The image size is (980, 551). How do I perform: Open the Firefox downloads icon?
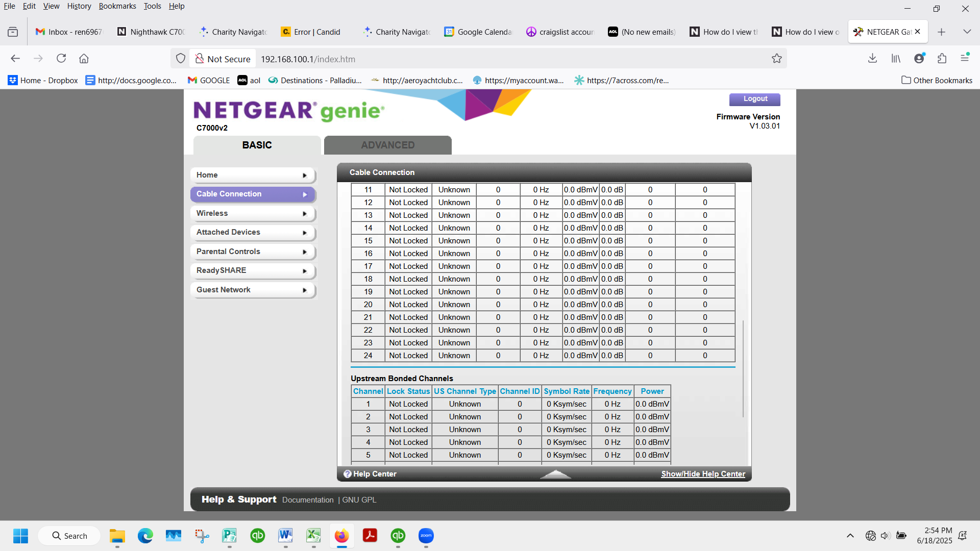coord(872,58)
